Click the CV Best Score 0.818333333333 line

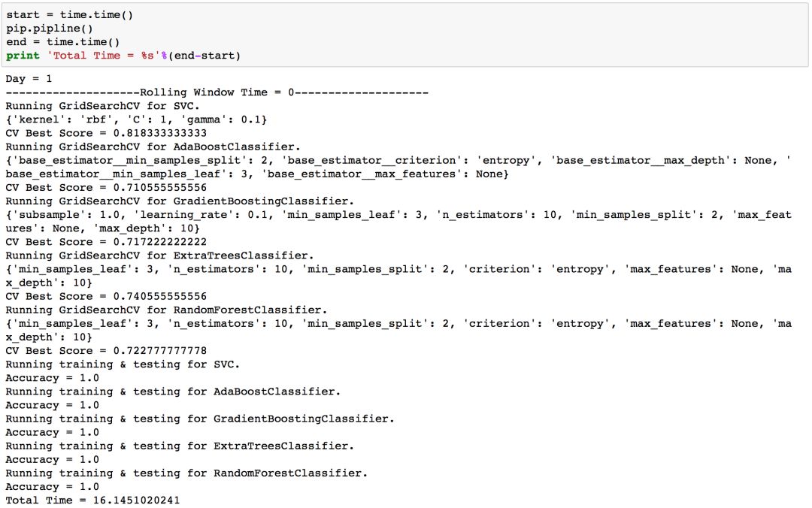pos(106,133)
